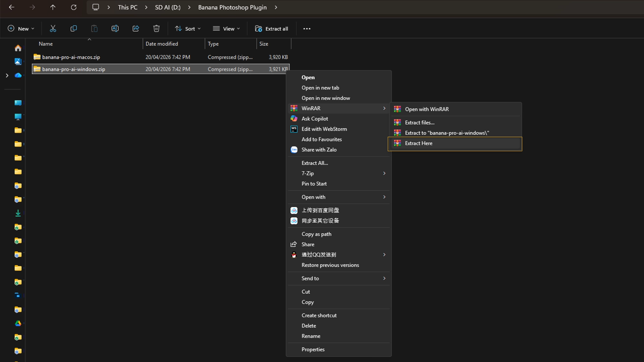The width and height of the screenshot is (644, 362).
Task: Select Extract Here in WinRAR submenu
Action: [419, 143]
